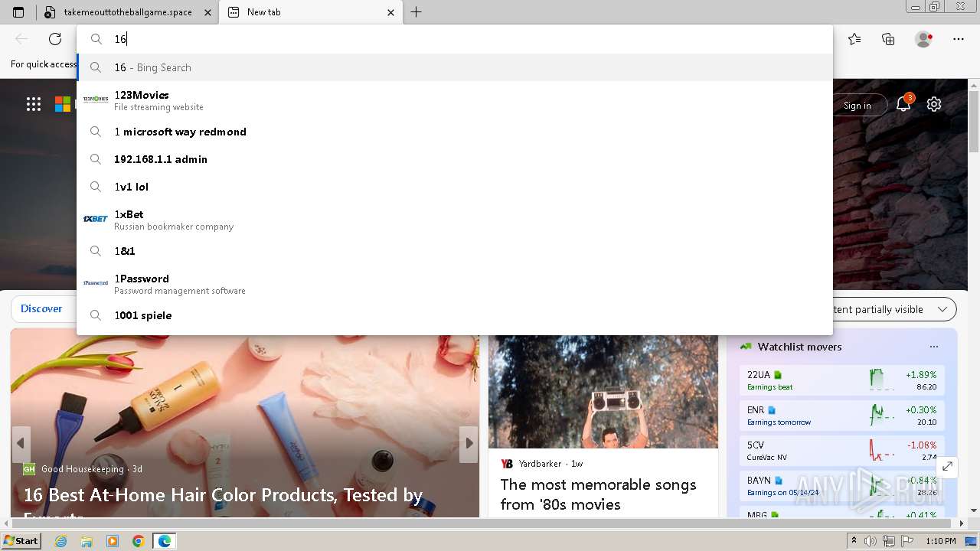980x551 pixels.
Task: Click the address bar with text 16
Action: point(454,39)
